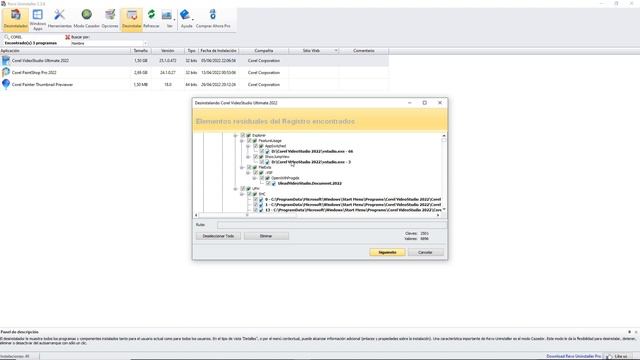Activate Modo Cazador hunter mode
Image resolution: width=640 pixels, height=360 pixels.
click(87, 19)
